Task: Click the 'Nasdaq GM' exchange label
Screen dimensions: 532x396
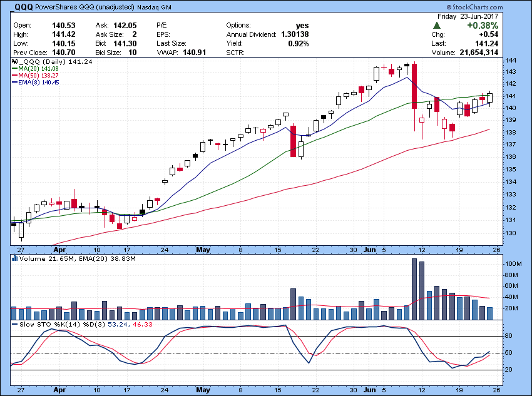Action: (x=155, y=7)
